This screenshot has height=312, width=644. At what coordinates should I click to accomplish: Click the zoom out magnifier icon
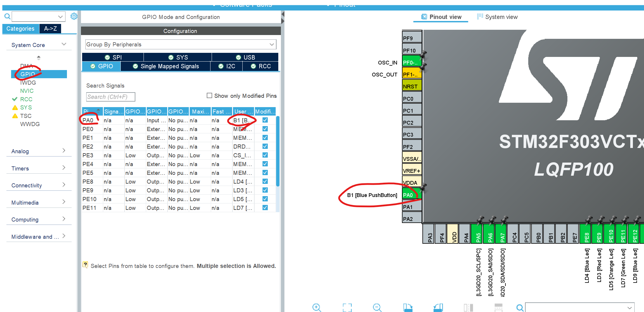(x=377, y=307)
